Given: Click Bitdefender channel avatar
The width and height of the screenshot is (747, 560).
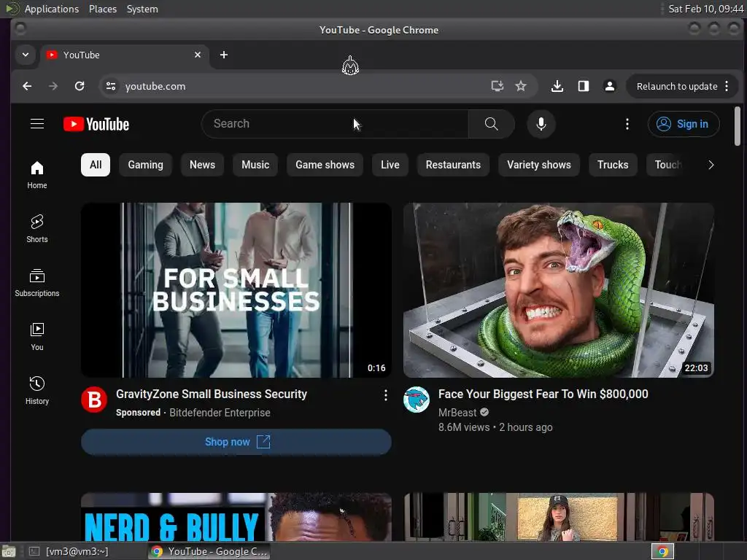Looking at the screenshot, I should [x=94, y=400].
